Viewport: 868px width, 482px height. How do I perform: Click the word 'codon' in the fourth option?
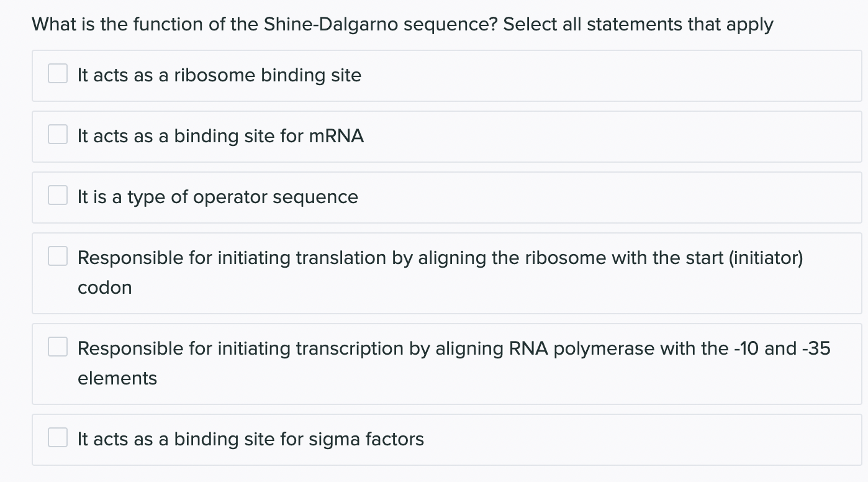pos(104,287)
